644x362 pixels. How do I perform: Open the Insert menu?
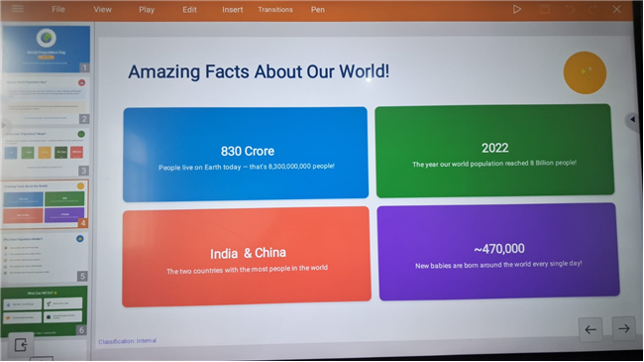tap(233, 10)
